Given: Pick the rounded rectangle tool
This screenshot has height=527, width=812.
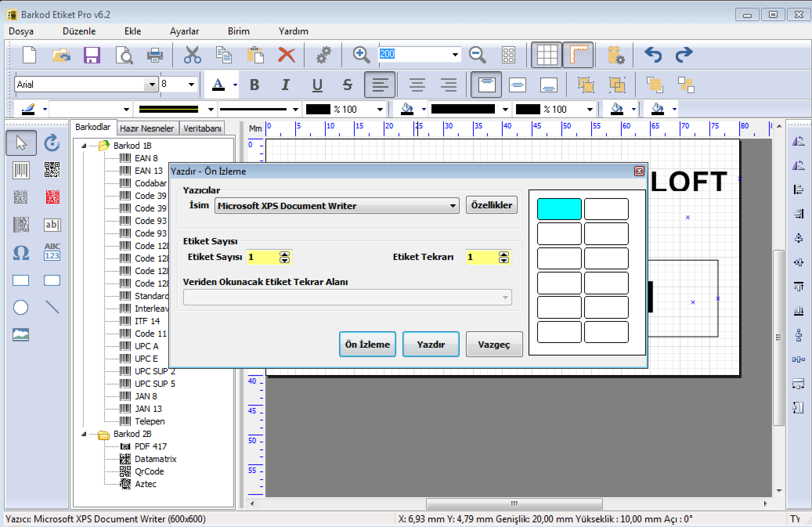Looking at the screenshot, I should (x=52, y=280).
